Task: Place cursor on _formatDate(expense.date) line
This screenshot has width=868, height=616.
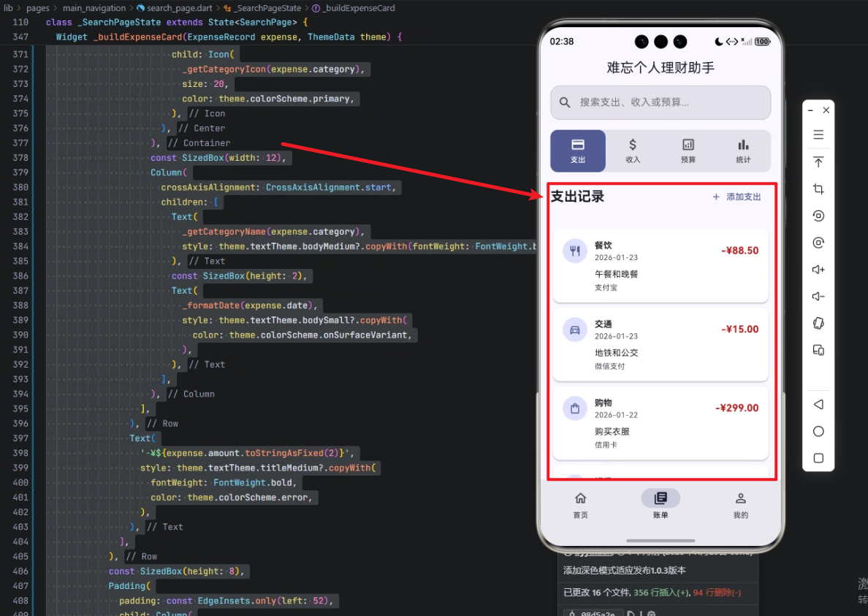Action: pos(250,305)
